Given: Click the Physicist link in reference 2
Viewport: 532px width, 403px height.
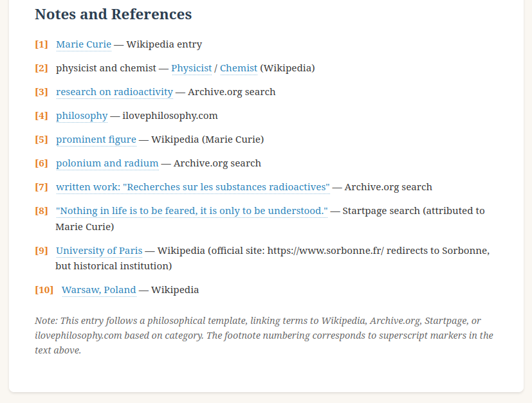Looking at the screenshot, I should click(191, 68).
